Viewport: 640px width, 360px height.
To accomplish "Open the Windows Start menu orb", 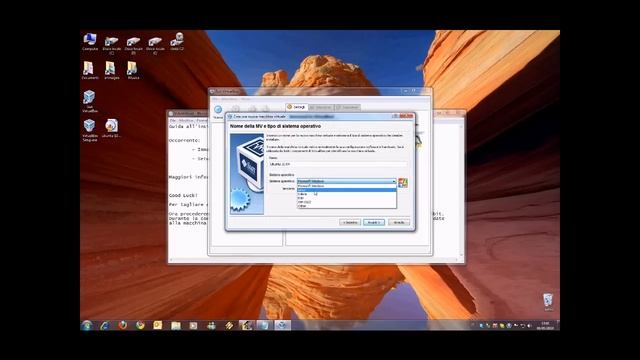I will [x=87, y=325].
